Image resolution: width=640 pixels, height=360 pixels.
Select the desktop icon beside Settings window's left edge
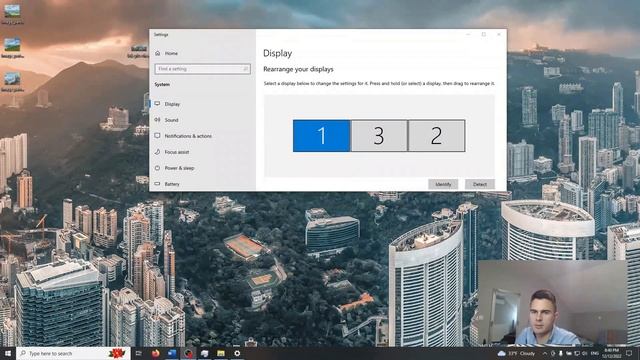coord(138,52)
